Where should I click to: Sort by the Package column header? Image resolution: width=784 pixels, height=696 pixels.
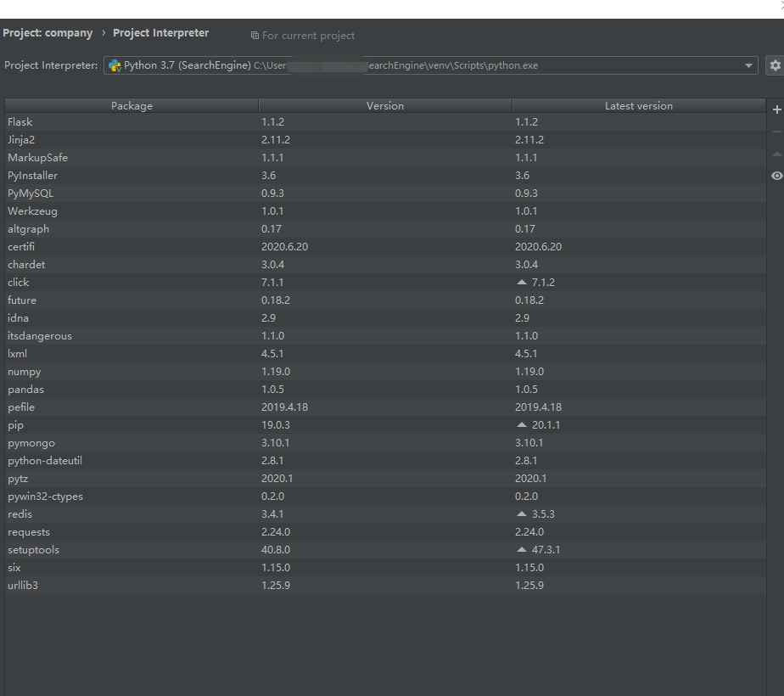pos(132,106)
